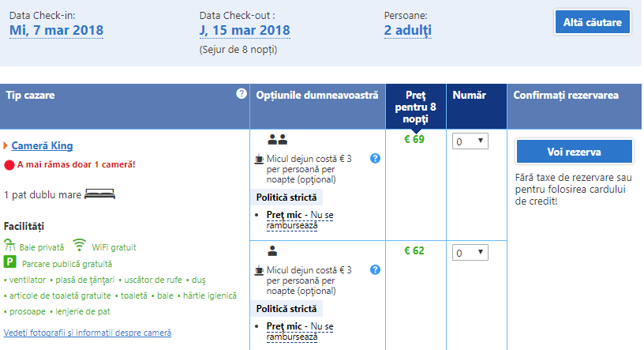Click the free WiFi icon
Viewport: 644px width, 350px height.
(x=79, y=246)
